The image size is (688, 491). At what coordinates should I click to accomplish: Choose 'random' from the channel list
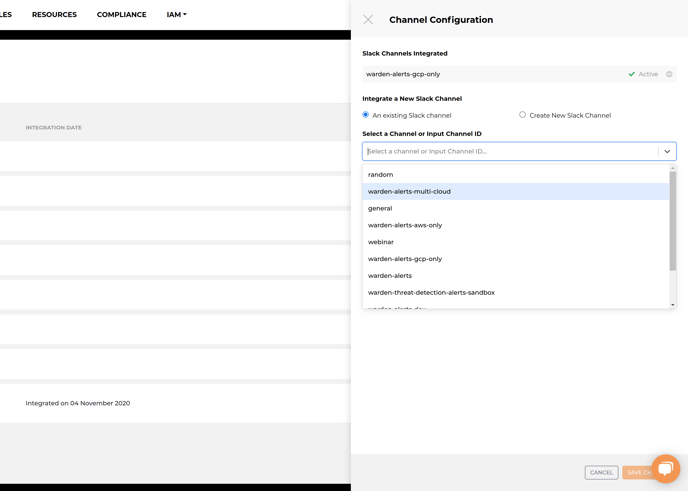tap(516, 175)
